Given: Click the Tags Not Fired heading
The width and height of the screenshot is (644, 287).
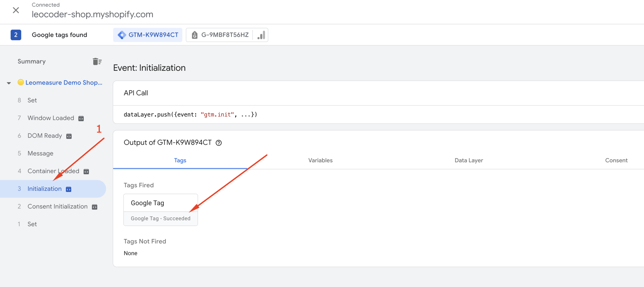Looking at the screenshot, I should (x=145, y=241).
